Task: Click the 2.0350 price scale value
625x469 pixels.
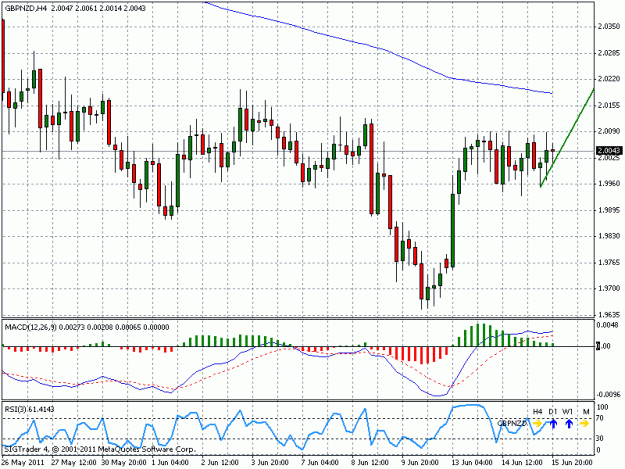Action: click(609, 27)
